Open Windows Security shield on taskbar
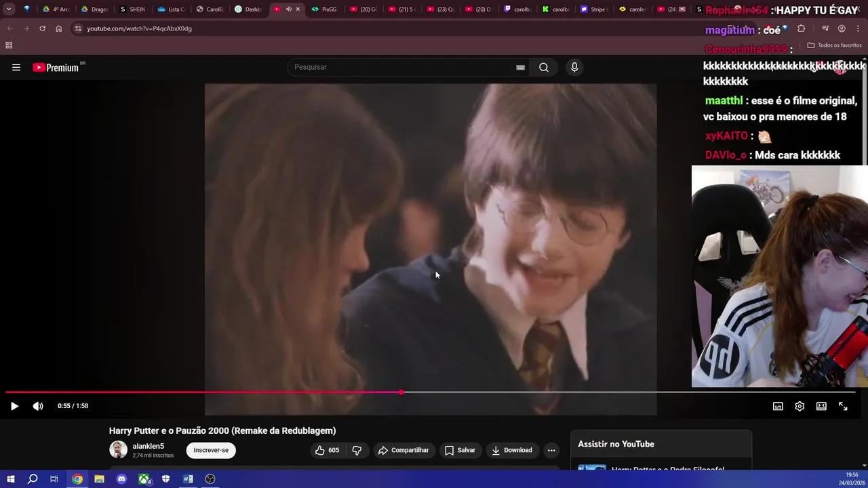Screen dimensions: 868x488 point(165,479)
